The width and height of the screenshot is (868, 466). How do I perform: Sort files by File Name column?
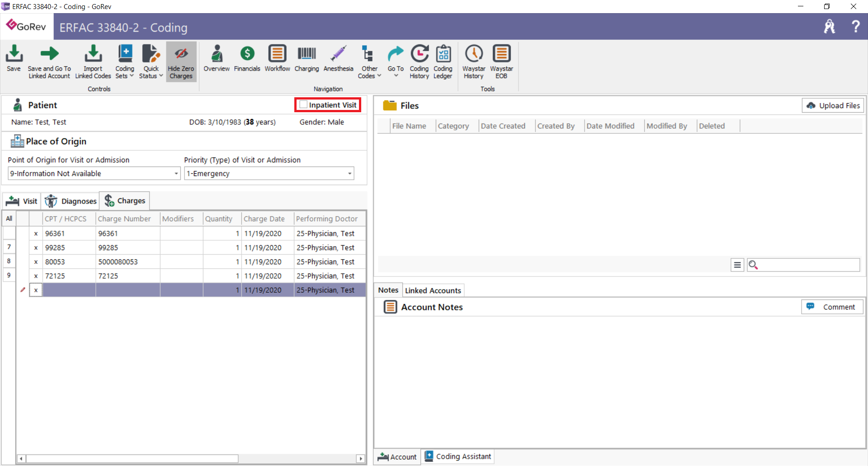click(413, 126)
